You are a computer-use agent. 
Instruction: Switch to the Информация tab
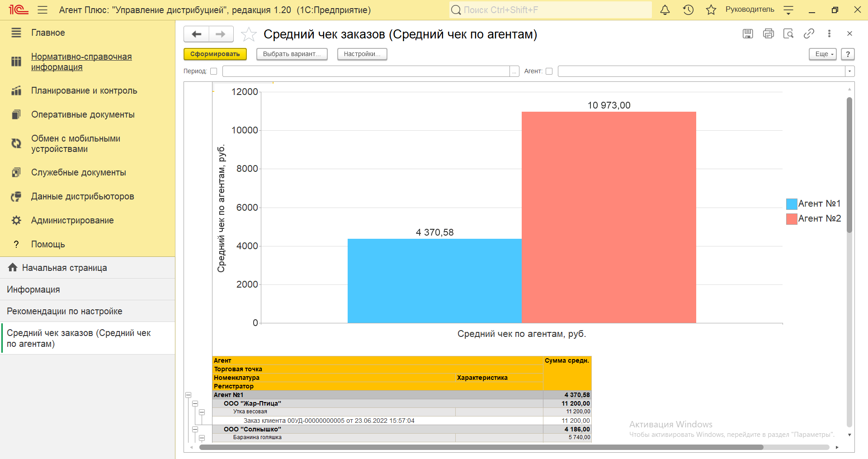pyautogui.click(x=87, y=289)
